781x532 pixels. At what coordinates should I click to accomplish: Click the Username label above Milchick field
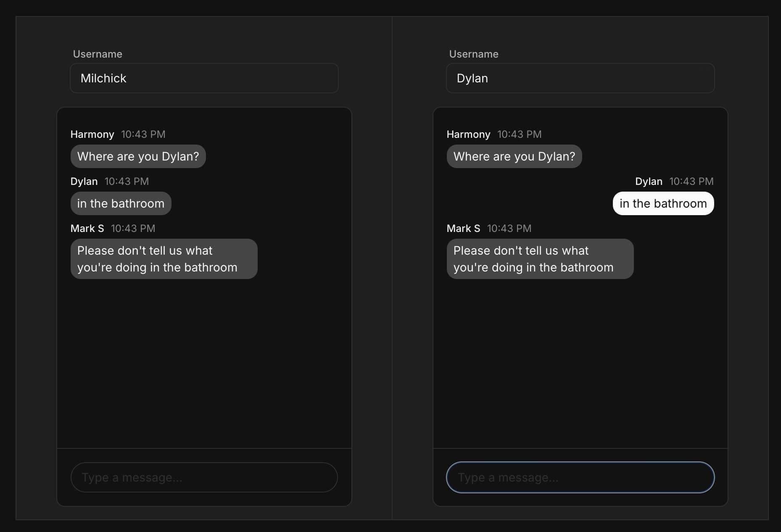pos(98,54)
